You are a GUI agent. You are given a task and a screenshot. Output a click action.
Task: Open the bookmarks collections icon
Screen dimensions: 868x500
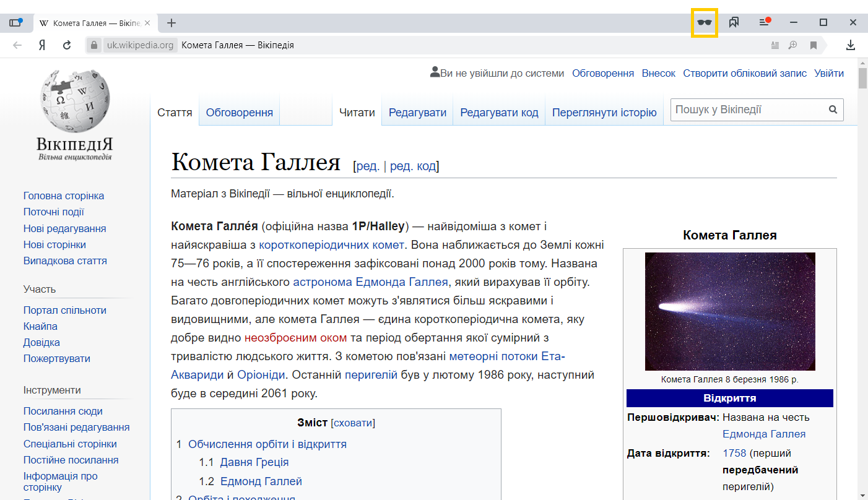click(734, 23)
